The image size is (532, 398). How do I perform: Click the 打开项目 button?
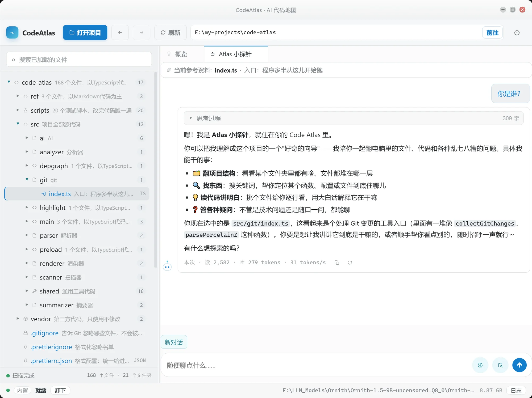(x=85, y=32)
